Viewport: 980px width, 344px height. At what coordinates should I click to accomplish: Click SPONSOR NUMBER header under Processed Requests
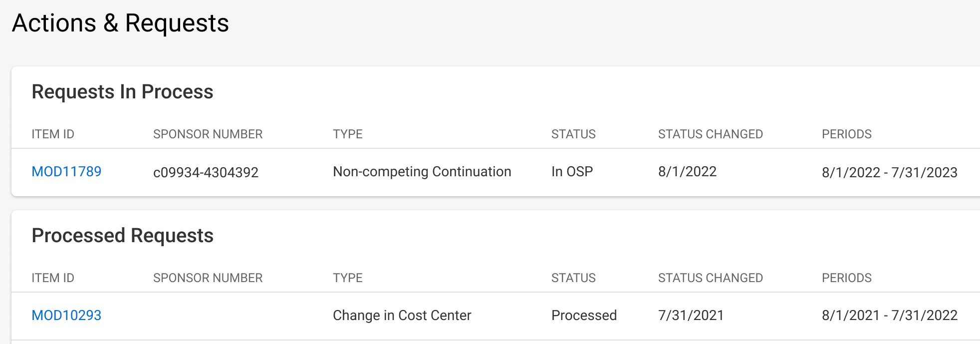coord(208,278)
